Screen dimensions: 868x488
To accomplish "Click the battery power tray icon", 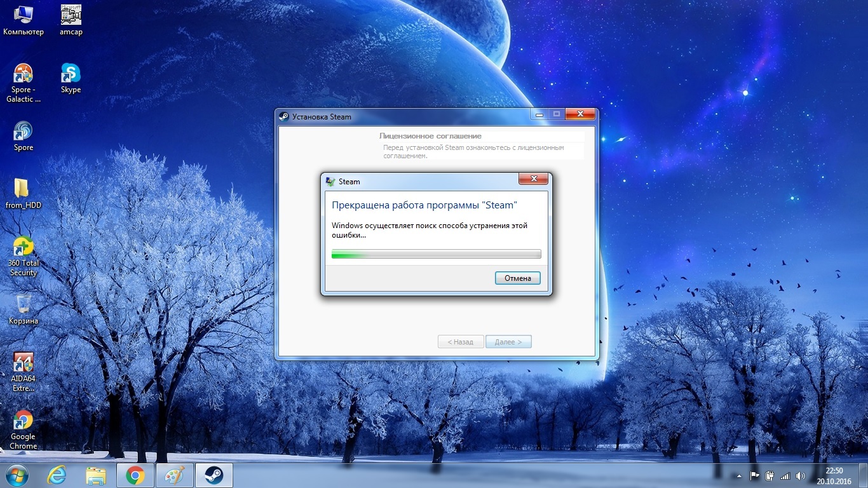I will coord(770,476).
